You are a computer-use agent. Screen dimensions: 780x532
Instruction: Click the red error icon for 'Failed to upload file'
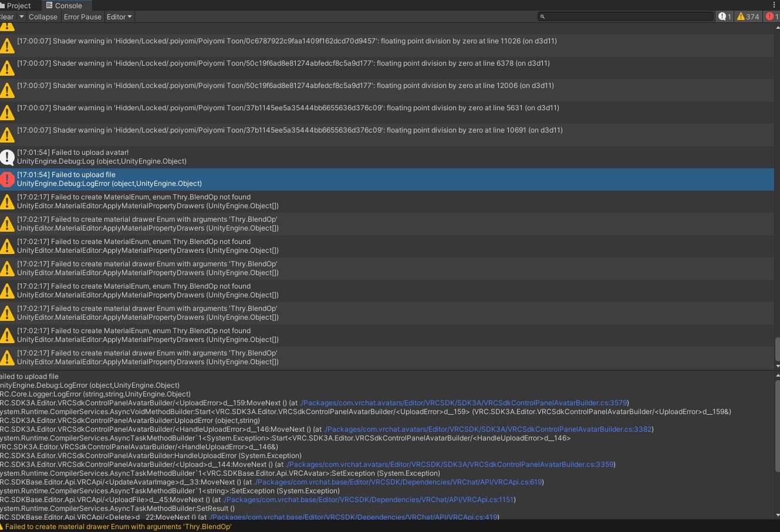coord(7,179)
